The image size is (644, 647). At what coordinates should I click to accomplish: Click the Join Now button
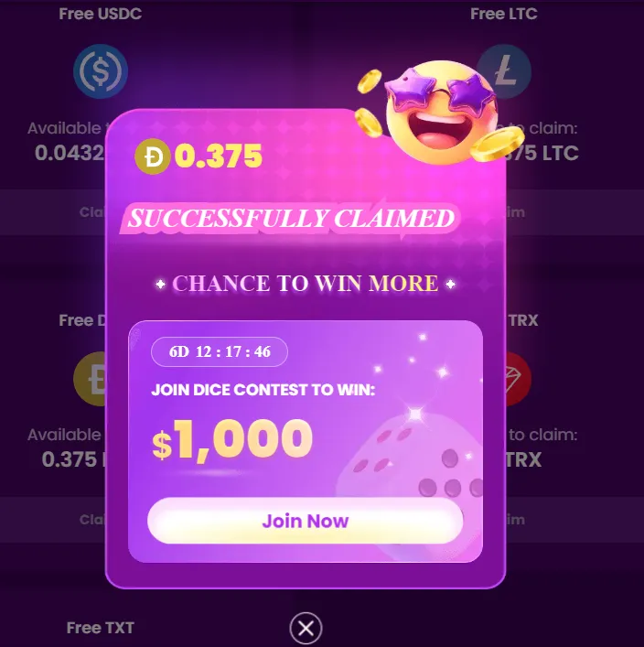(305, 521)
